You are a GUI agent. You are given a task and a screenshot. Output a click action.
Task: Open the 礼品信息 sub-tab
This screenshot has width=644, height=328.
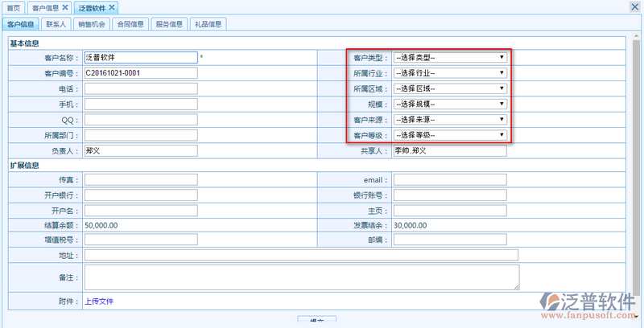[208, 24]
